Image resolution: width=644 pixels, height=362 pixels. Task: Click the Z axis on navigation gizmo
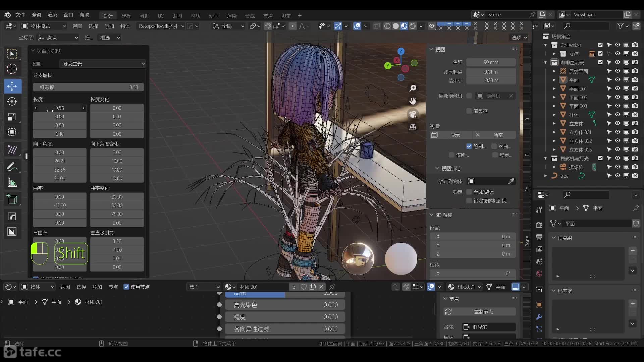click(x=401, y=51)
